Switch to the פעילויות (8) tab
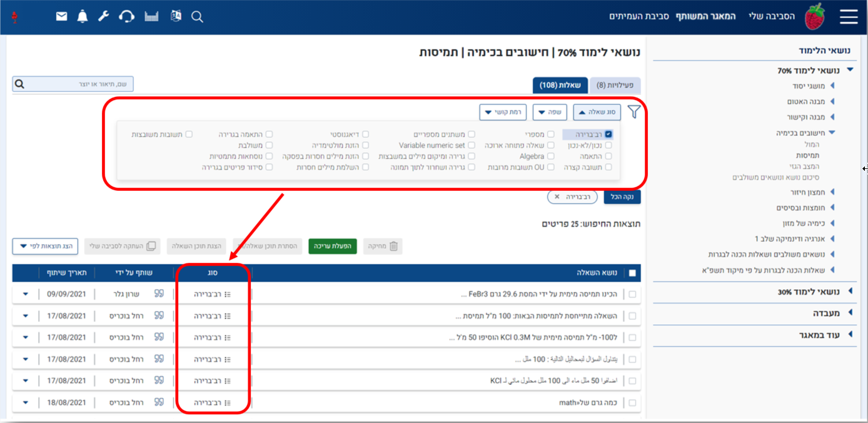The width and height of the screenshot is (868, 423). 615,85
